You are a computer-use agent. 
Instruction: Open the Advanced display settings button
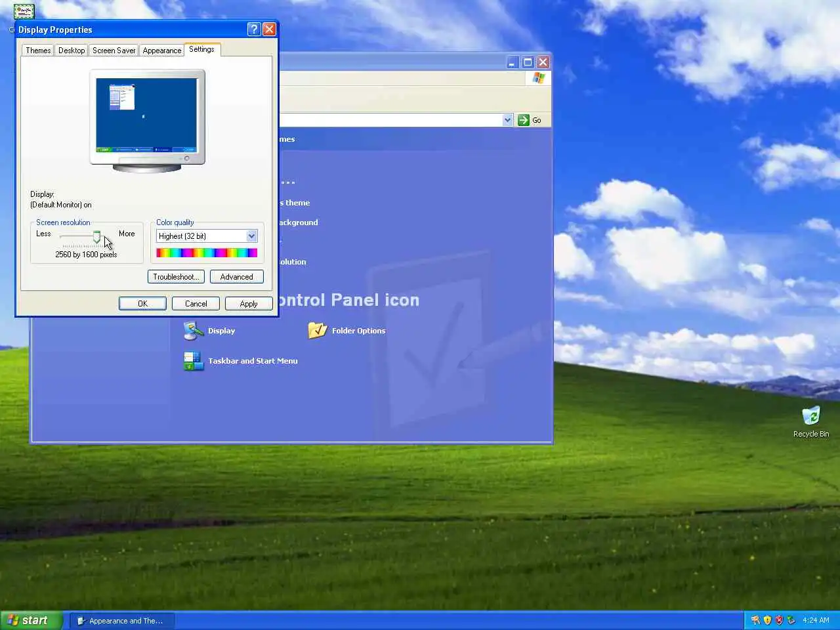click(237, 277)
